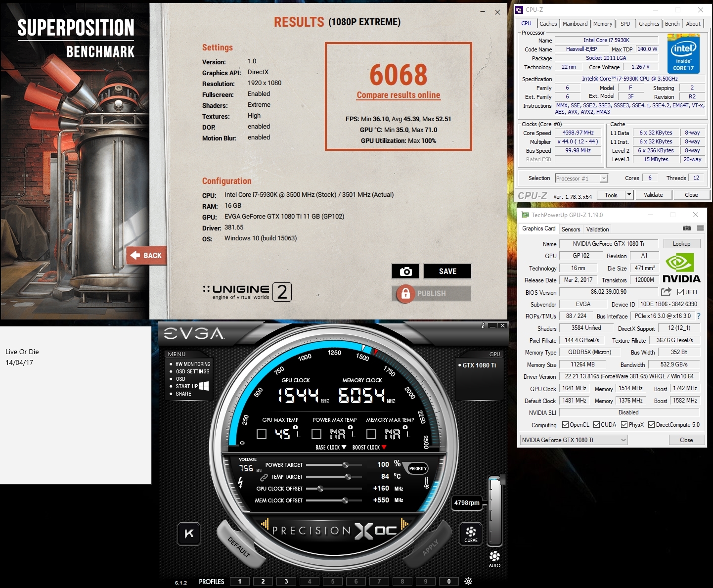The width and height of the screenshot is (713, 588).
Task: Click the voltage lightning bolt icon
Action: tap(240, 482)
